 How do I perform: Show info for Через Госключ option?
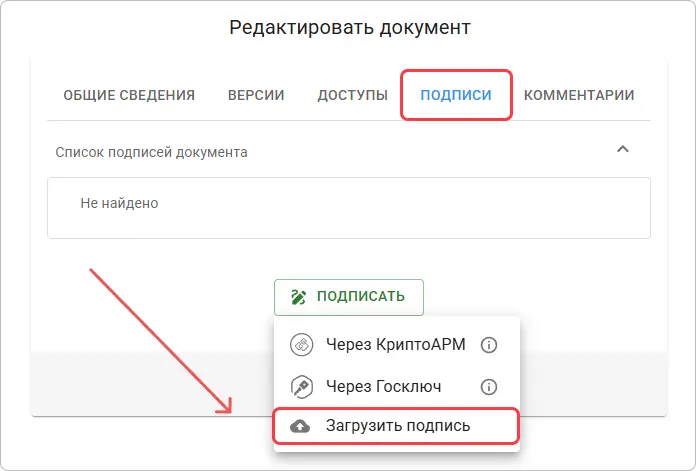click(x=489, y=386)
